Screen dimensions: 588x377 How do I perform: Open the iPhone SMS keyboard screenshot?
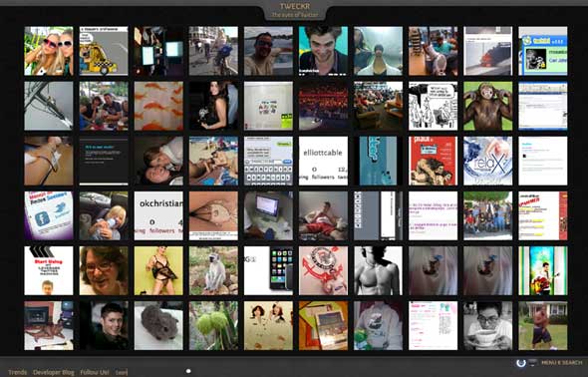click(268, 161)
